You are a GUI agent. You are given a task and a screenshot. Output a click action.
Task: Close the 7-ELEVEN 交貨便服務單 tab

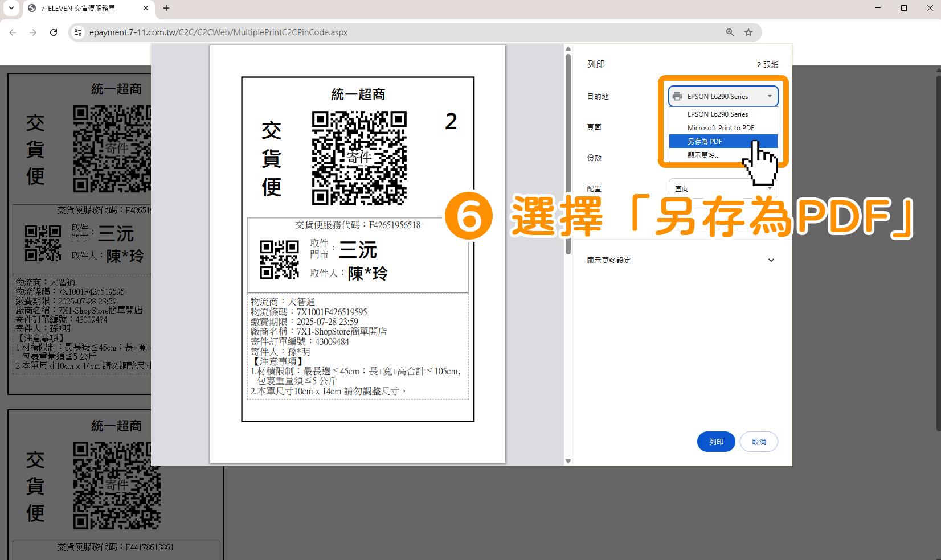[146, 8]
